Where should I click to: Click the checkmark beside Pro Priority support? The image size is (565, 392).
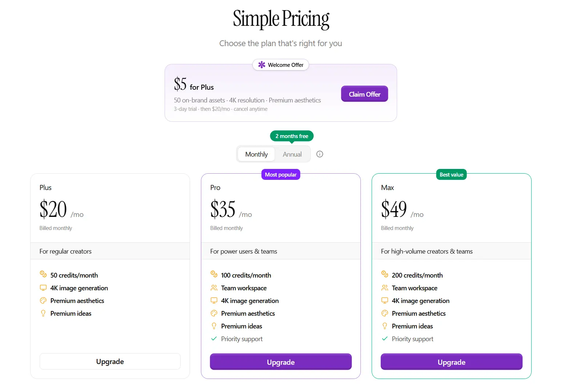pyautogui.click(x=214, y=339)
